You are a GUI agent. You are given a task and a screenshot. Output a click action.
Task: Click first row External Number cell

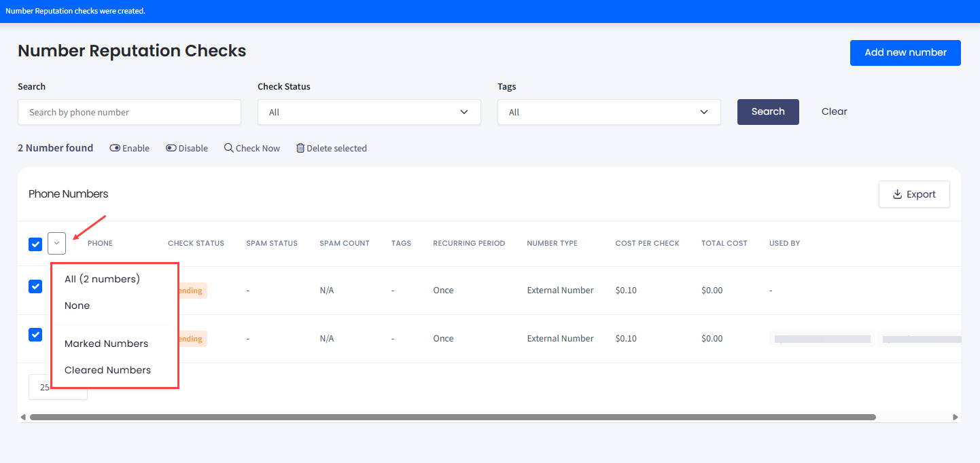560,291
